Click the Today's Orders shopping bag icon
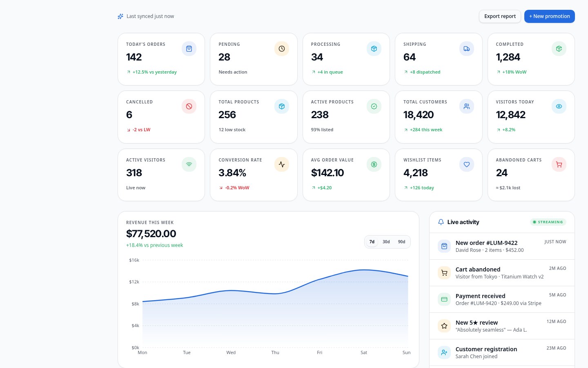Screen dimensions: 588x368 (189, 49)
